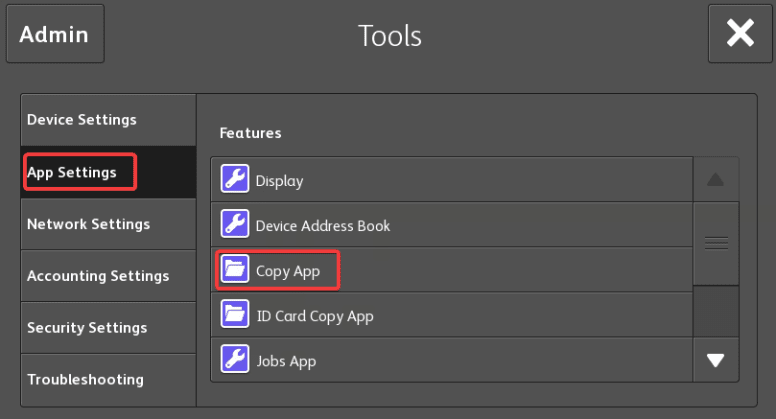This screenshot has height=419, width=776.
Task: Click the wrench icon beside Display
Action: coord(234,181)
